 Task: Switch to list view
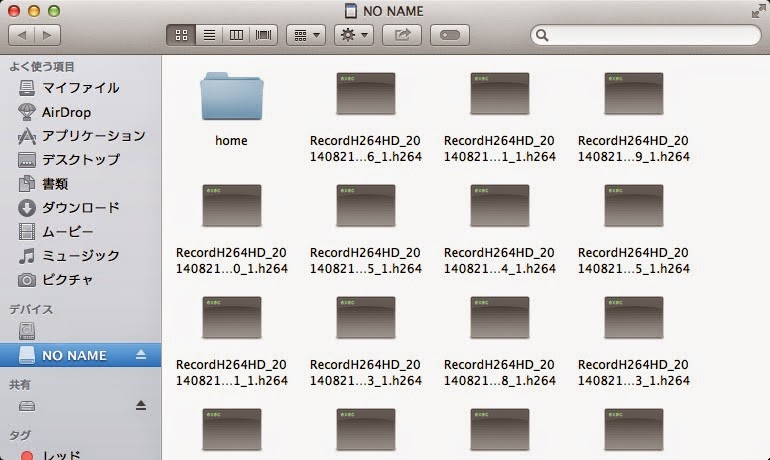coord(209,35)
